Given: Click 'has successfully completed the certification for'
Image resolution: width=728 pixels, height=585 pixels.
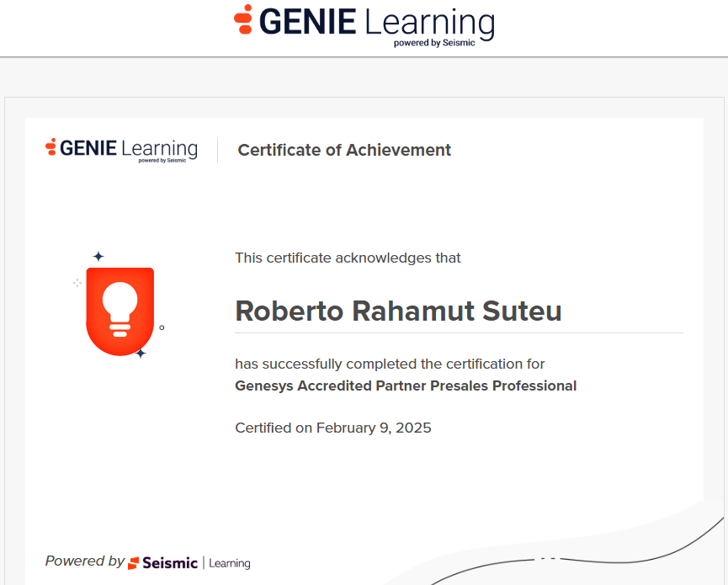Looking at the screenshot, I should pyautogui.click(x=390, y=364).
